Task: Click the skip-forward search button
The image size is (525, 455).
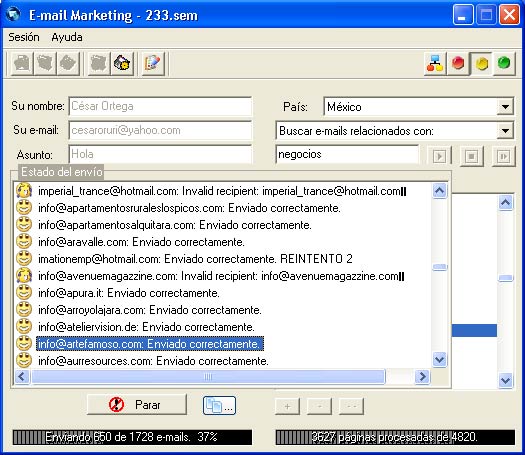Action: pos(504,156)
